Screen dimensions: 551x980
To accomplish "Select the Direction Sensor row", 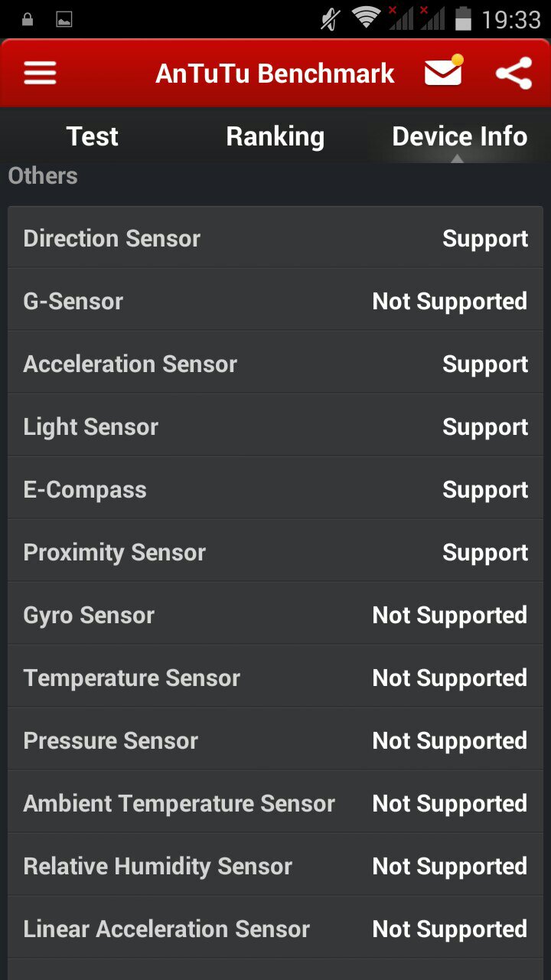I will (275, 238).
